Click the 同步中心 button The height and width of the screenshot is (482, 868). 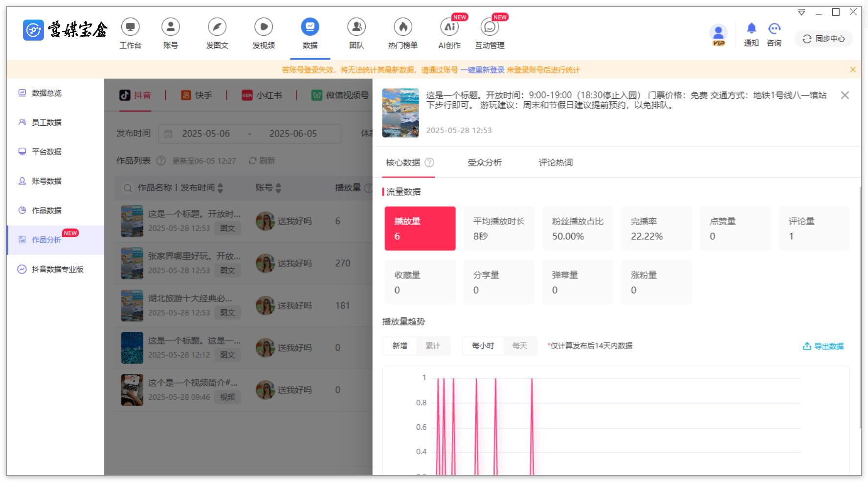[x=823, y=39]
